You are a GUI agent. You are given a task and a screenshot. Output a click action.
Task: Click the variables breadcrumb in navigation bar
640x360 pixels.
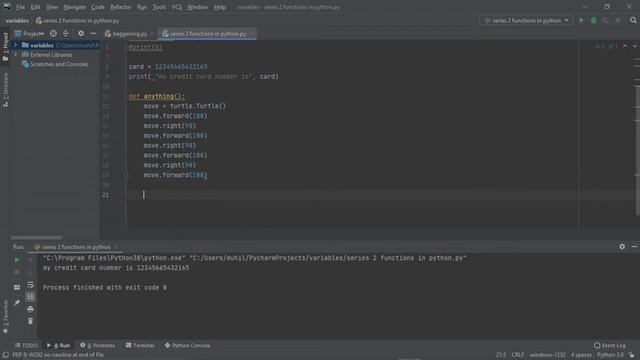tap(17, 20)
